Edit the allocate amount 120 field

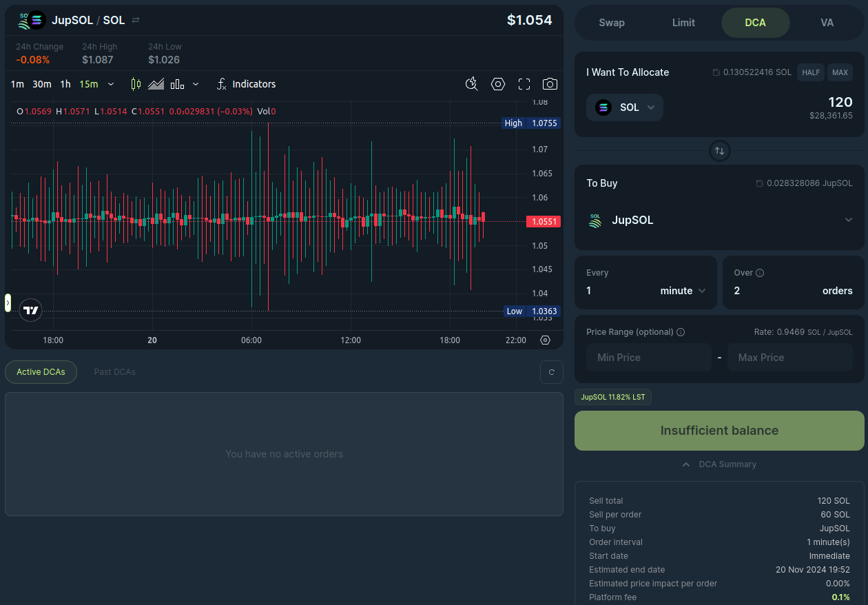pyautogui.click(x=840, y=102)
